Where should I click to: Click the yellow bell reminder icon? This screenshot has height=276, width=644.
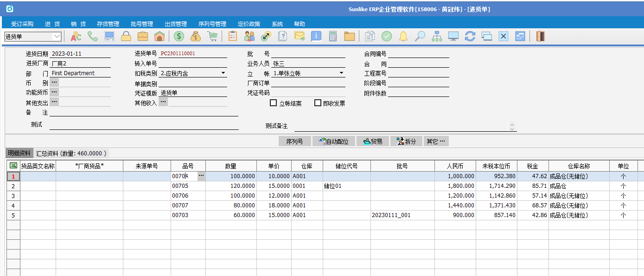point(403,36)
